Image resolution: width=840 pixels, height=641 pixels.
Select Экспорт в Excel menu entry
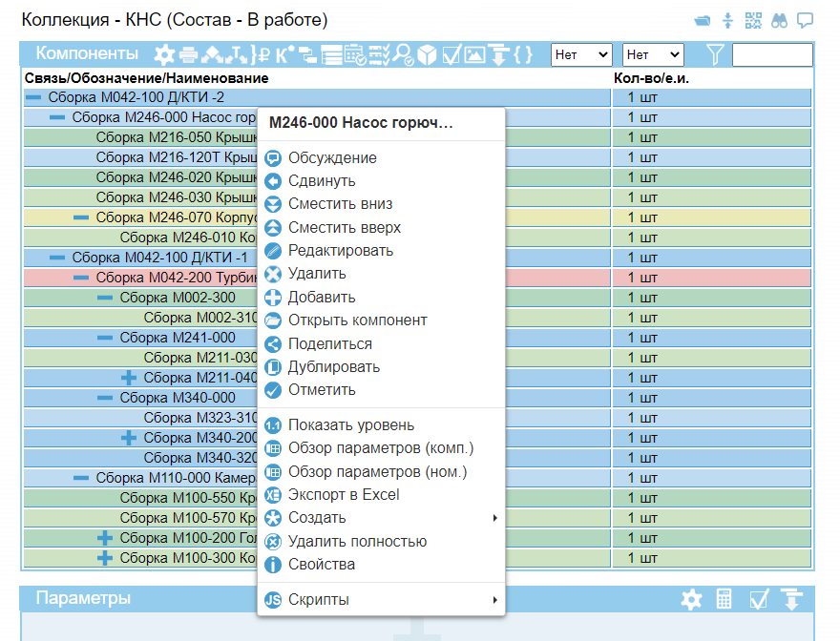[x=344, y=495]
